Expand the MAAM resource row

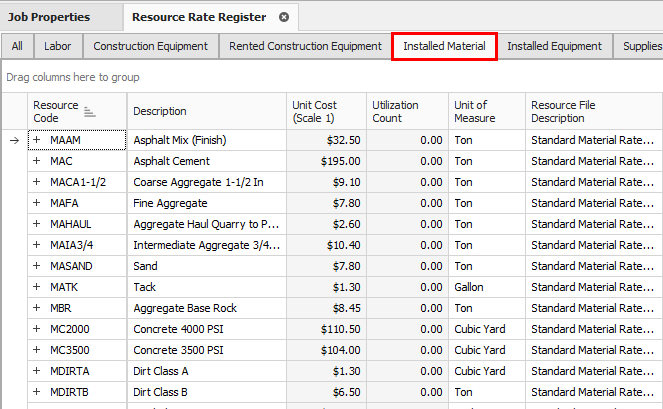pyautogui.click(x=37, y=141)
